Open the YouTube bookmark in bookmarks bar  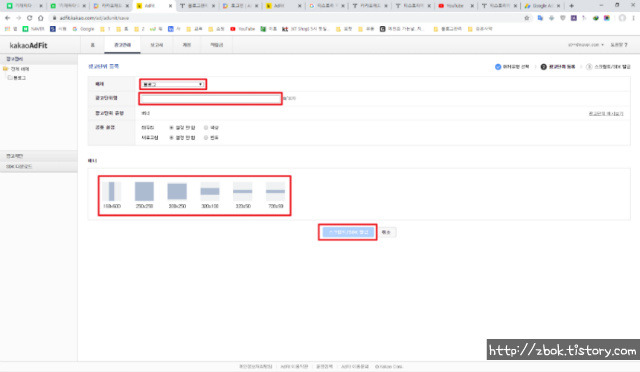click(x=243, y=29)
